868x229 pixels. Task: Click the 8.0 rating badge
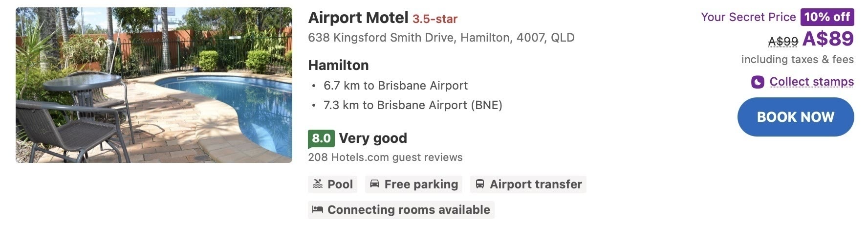click(x=321, y=138)
